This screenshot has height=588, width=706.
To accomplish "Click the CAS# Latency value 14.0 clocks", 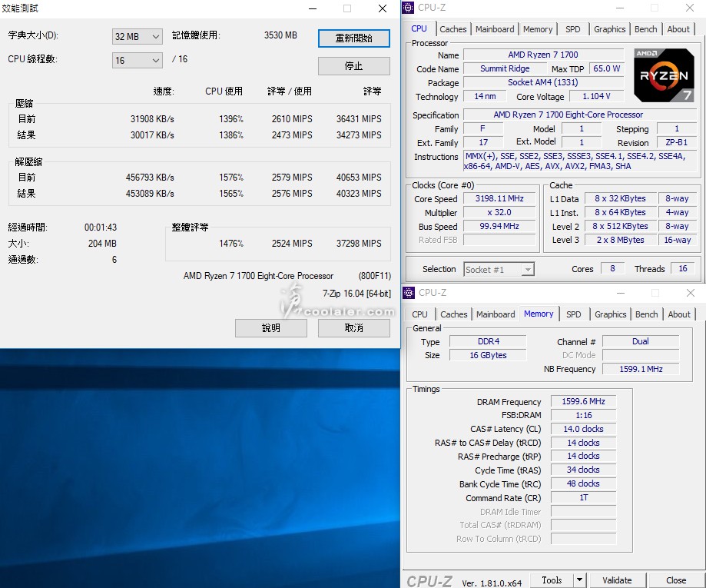I will coord(583,429).
